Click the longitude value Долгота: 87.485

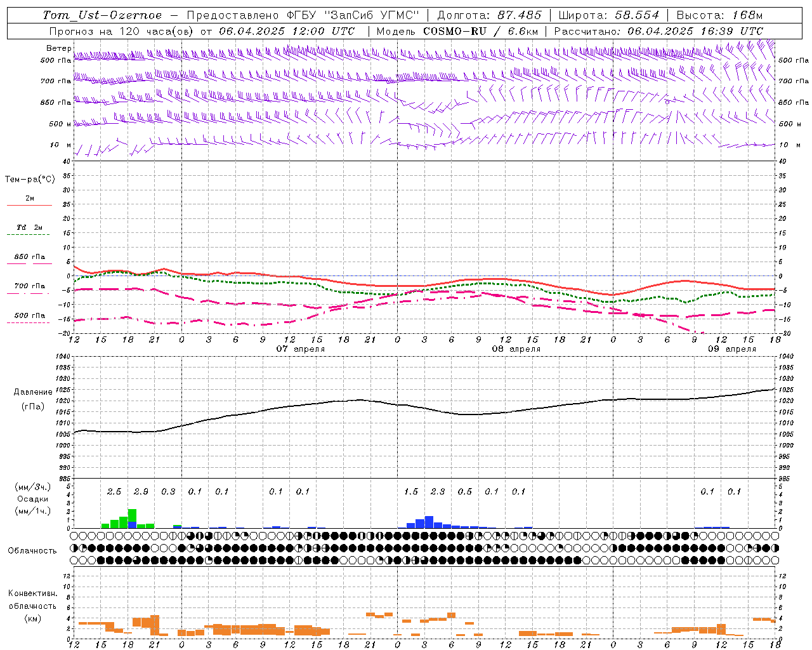point(490,15)
